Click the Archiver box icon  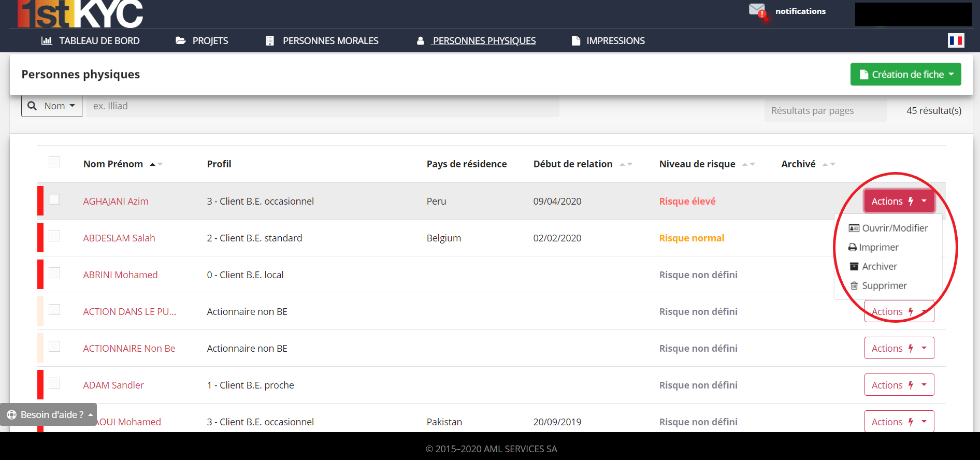(x=854, y=266)
